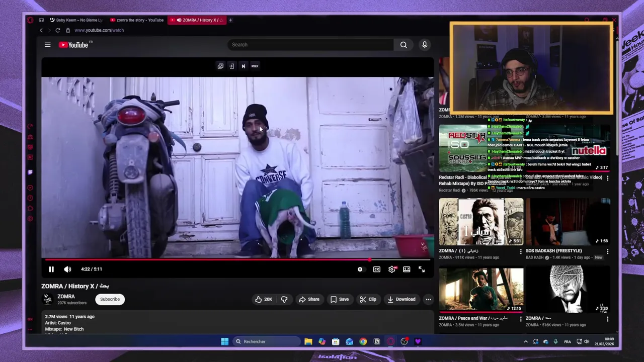Enter fullscreen mode
Screen dimensions: 644x362
click(x=422, y=269)
